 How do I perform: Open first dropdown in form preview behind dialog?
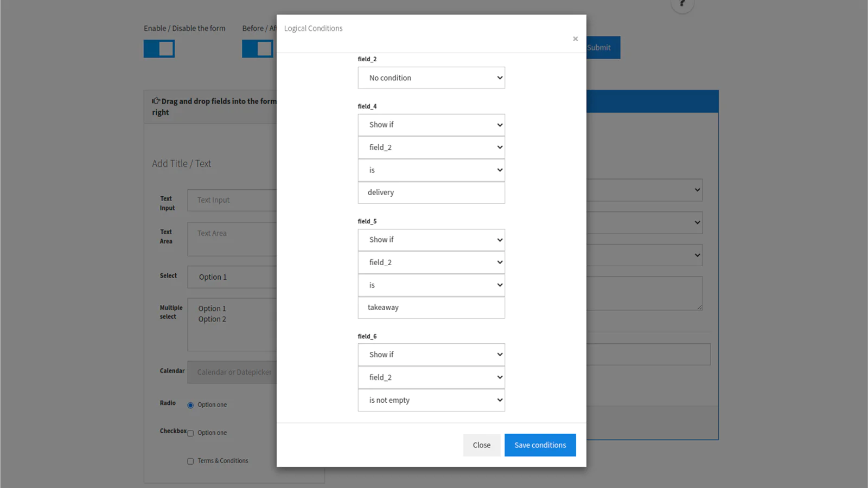[x=644, y=190]
